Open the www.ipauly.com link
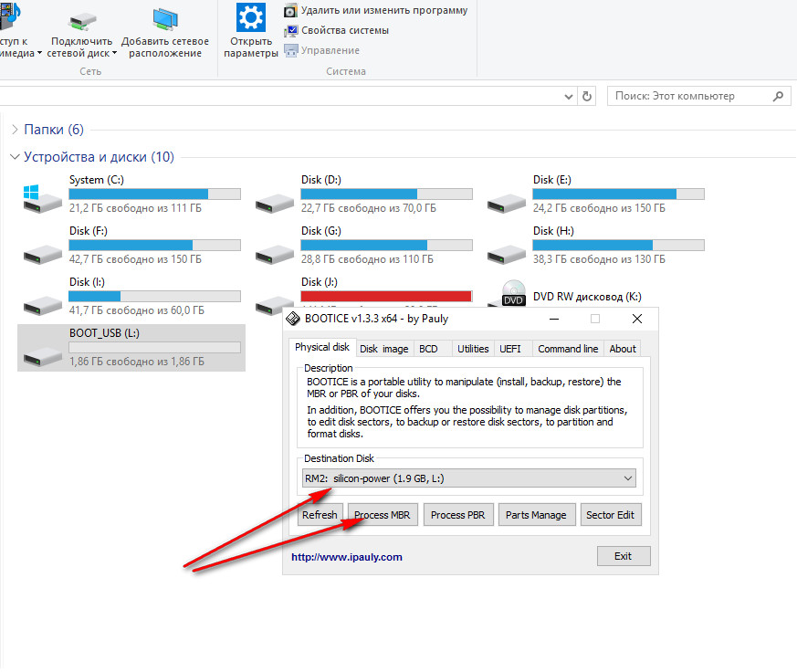Image resolution: width=797 pixels, height=672 pixels. pyautogui.click(x=346, y=557)
